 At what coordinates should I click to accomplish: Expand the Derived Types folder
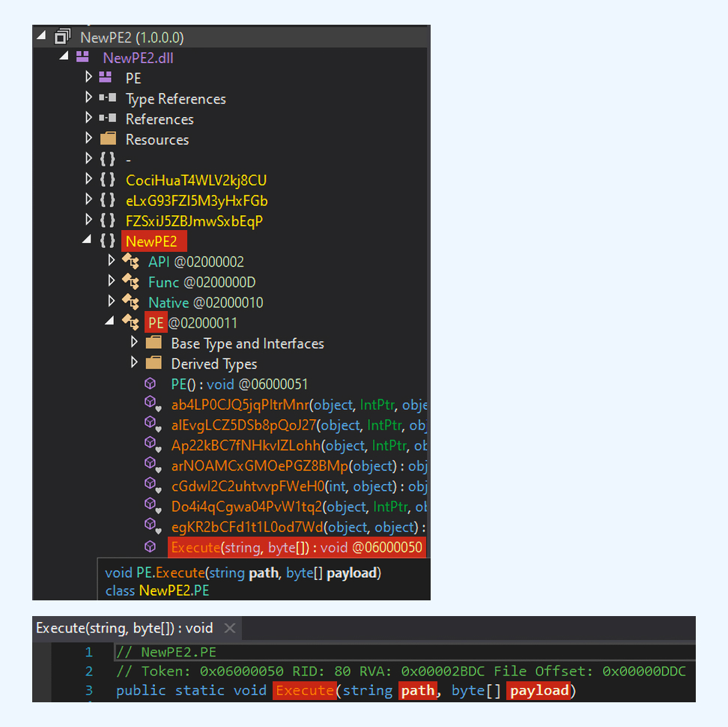[134, 362]
